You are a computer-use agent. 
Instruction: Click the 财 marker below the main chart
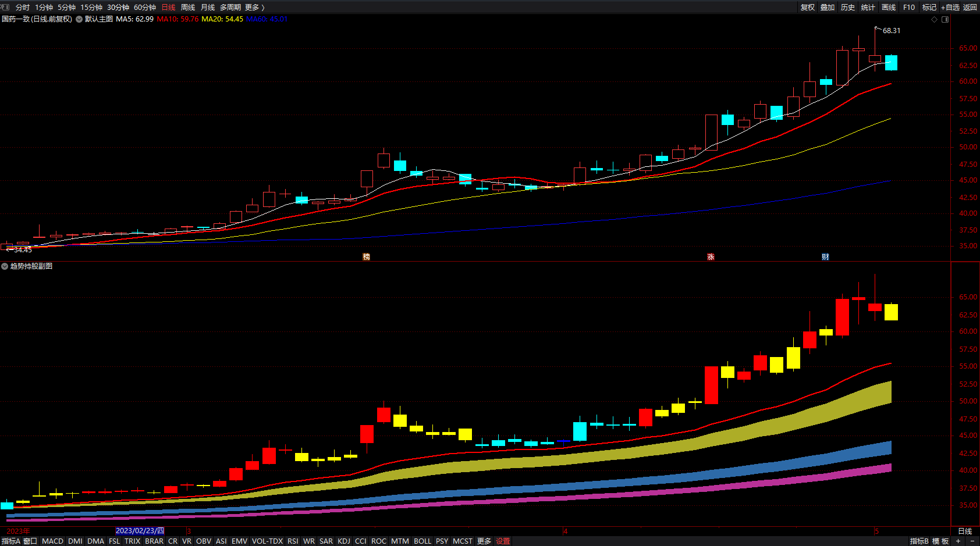[825, 256]
